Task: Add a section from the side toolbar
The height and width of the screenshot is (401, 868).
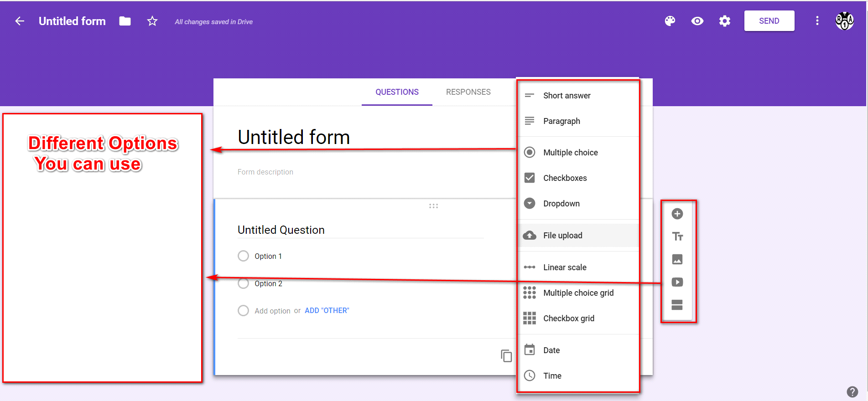Action: point(677,305)
